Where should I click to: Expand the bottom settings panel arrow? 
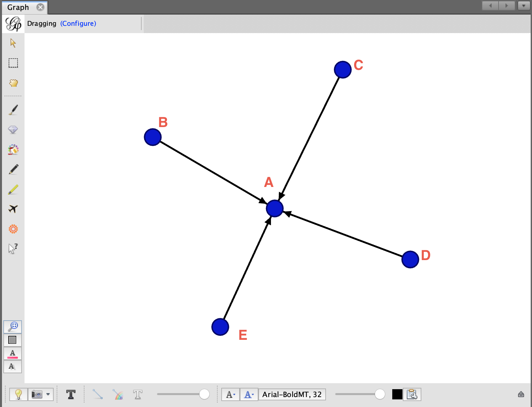[x=521, y=394]
